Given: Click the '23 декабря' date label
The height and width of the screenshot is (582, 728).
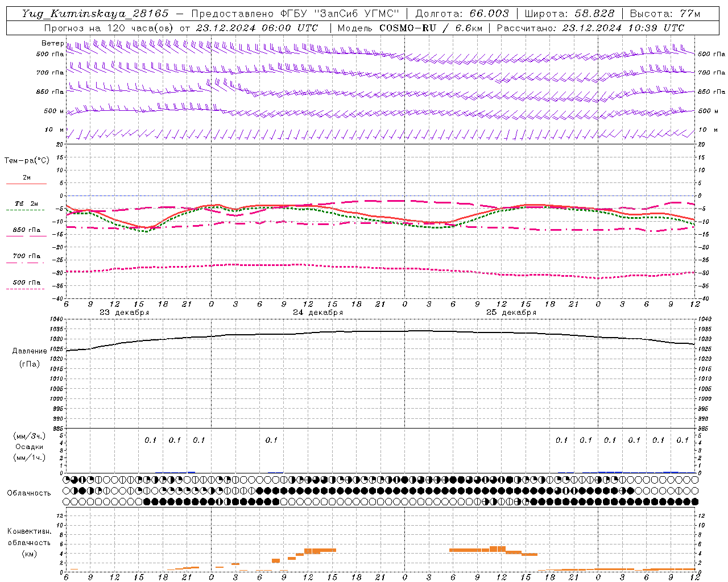Looking at the screenshot, I should pos(125,313).
